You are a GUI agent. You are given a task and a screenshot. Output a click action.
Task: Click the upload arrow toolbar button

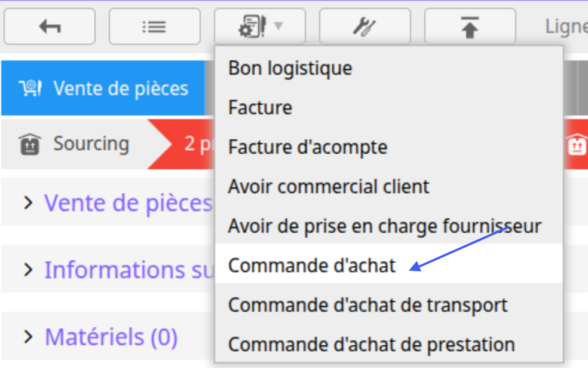click(x=470, y=26)
